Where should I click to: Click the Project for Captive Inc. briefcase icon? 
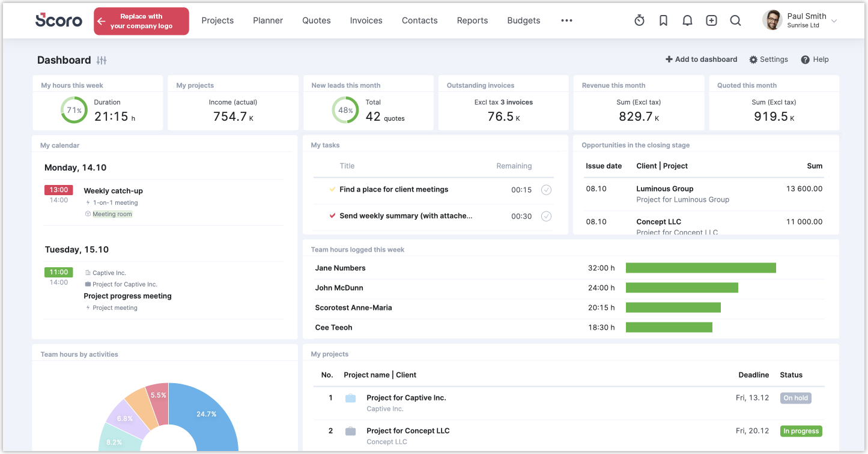point(350,398)
